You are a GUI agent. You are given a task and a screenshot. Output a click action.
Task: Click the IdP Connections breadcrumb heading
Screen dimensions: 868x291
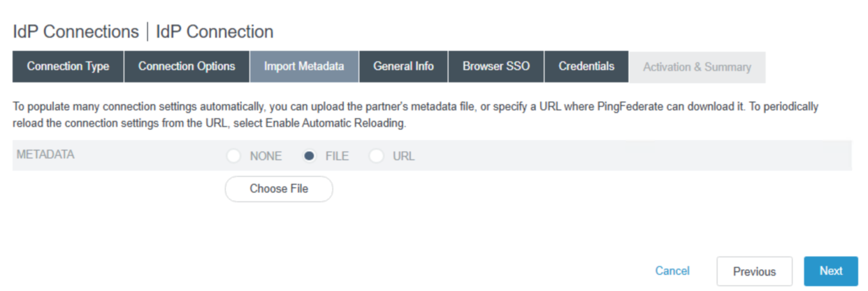click(75, 31)
